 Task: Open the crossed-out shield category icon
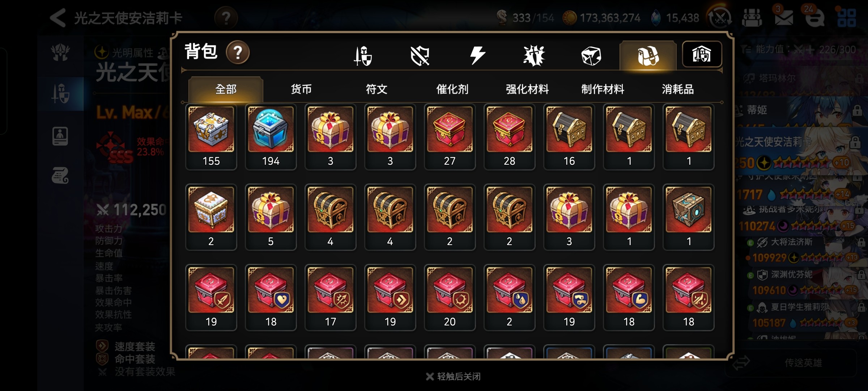click(420, 56)
